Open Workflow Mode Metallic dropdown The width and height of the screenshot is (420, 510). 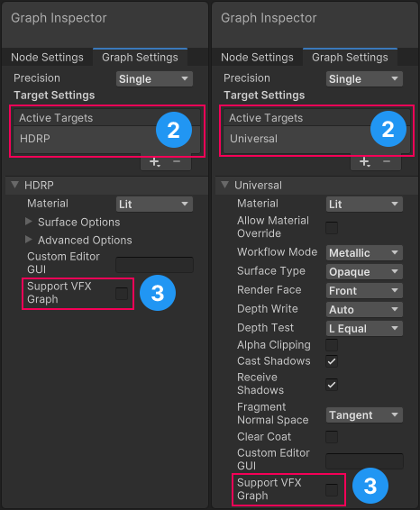[x=364, y=252]
